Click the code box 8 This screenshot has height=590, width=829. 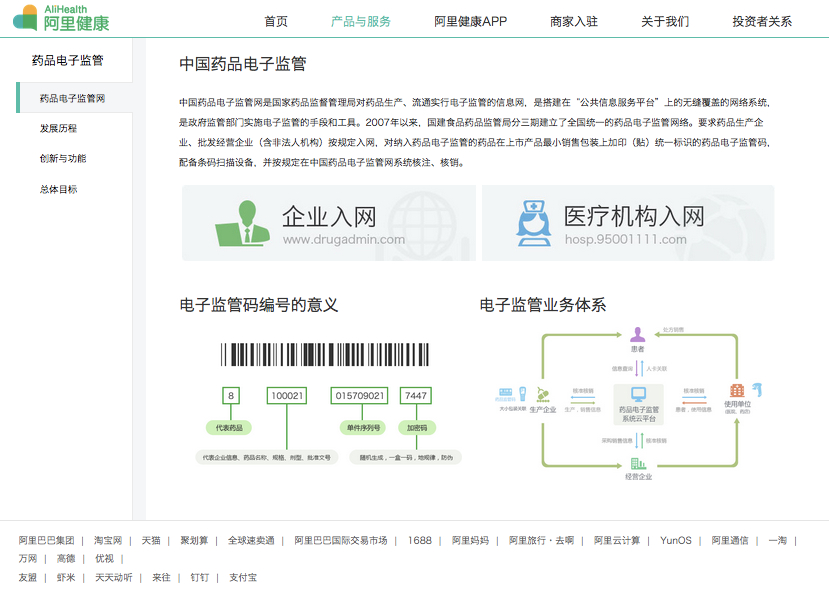point(231,395)
